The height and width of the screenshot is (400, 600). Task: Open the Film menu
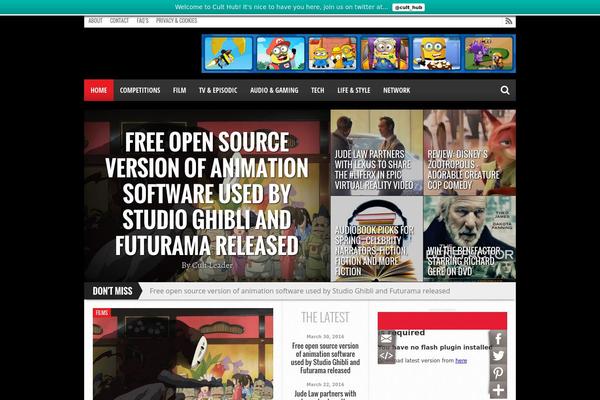coord(179,90)
